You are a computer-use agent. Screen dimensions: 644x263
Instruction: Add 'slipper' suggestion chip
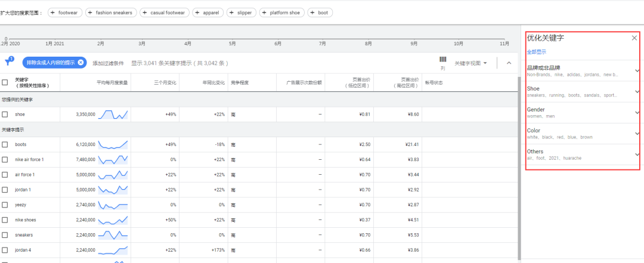tap(241, 13)
